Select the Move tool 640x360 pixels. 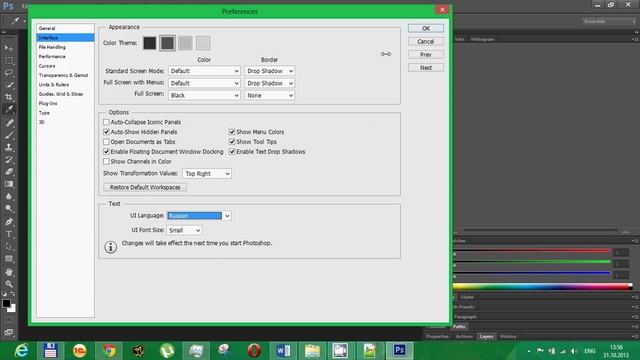click(9, 48)
